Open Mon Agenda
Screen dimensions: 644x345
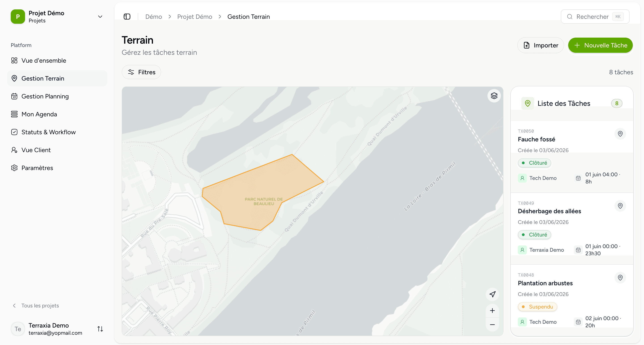click(57, 114)
